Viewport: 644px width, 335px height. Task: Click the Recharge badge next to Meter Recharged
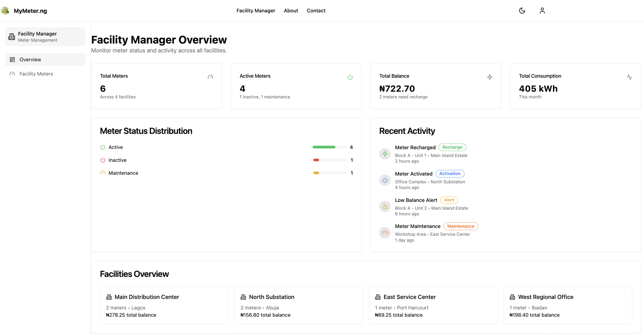click(452, 147)
